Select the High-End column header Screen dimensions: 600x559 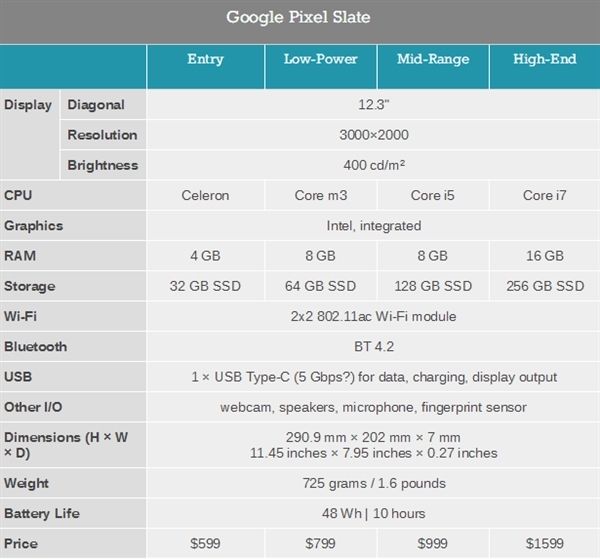(544, 60)
